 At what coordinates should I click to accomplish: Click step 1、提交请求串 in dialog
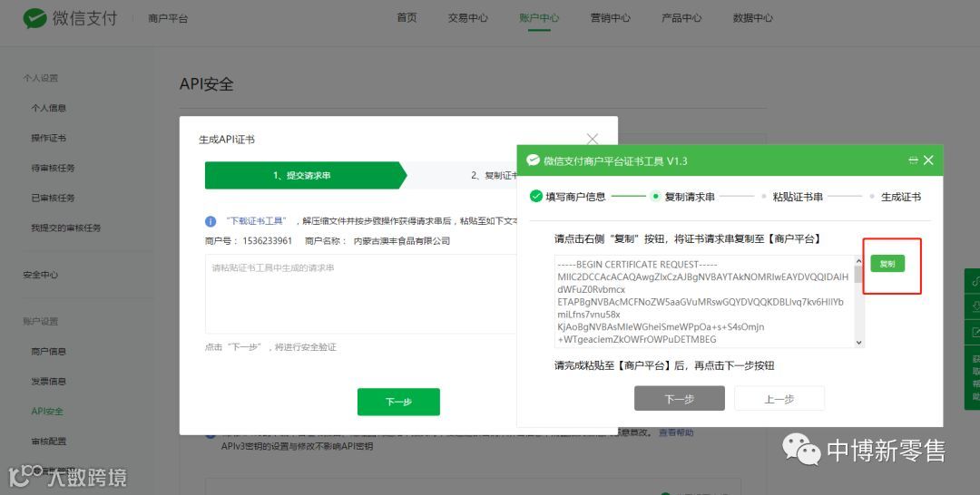click(306, 175)
